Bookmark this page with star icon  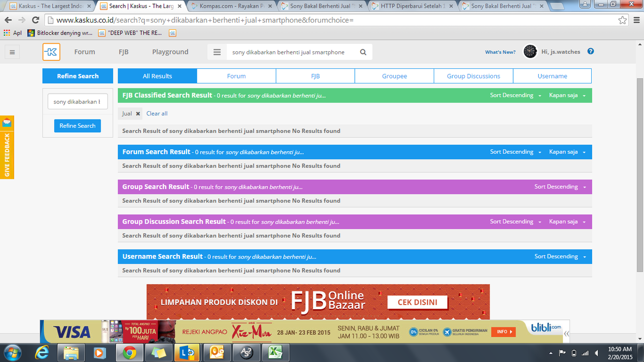tap(623, 20)
